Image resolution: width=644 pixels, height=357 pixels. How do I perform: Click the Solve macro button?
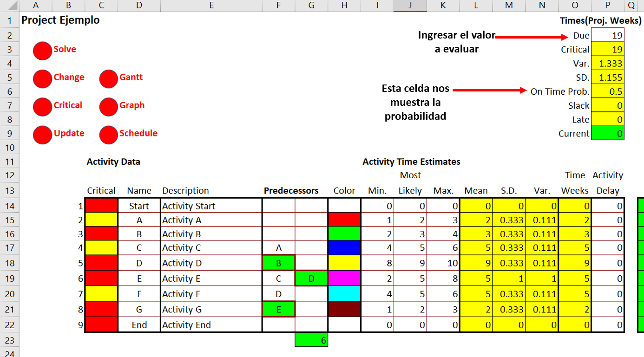pyautogui.click(x=42, y=49)
